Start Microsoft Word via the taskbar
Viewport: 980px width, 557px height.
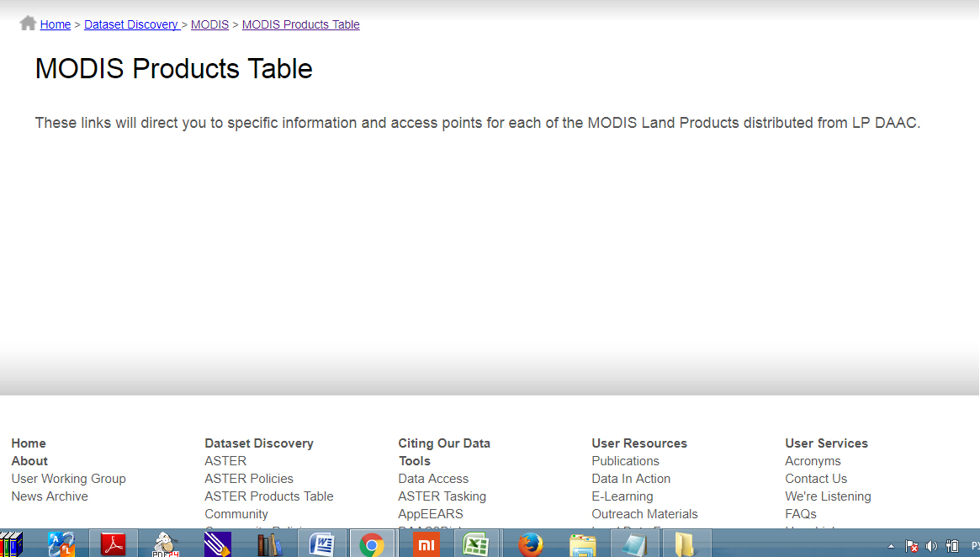pyautogui.click(x=320, y=544)
